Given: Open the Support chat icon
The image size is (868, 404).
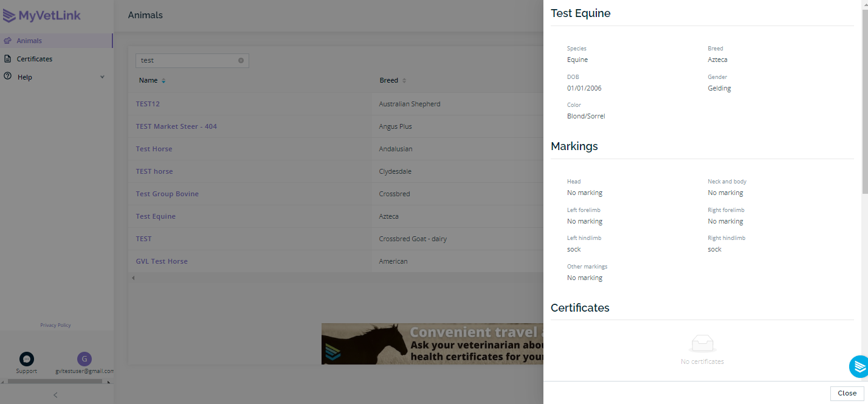Looking at the screenshot, I should pos(27,358).
